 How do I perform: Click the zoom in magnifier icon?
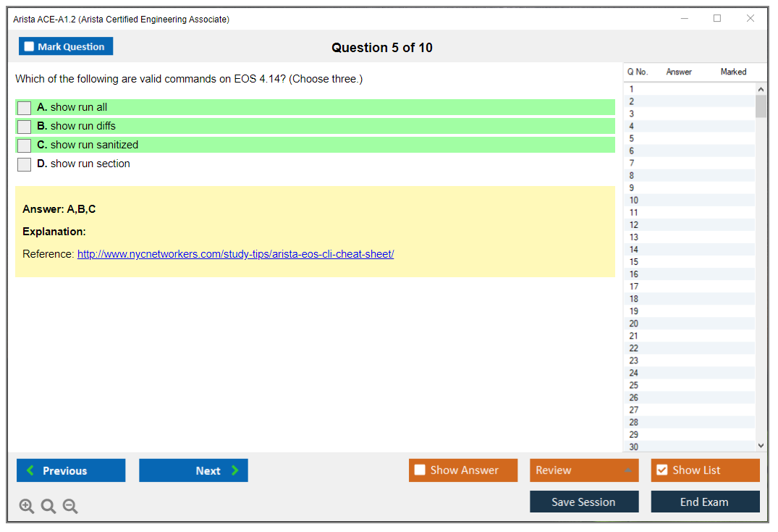pos(27,507)
